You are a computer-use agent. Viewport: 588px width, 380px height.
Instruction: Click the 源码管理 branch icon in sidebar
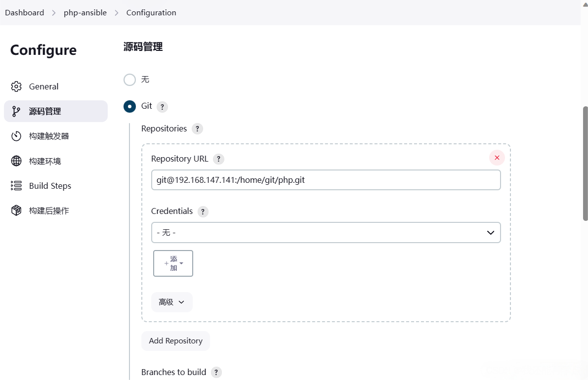(16, 111)
